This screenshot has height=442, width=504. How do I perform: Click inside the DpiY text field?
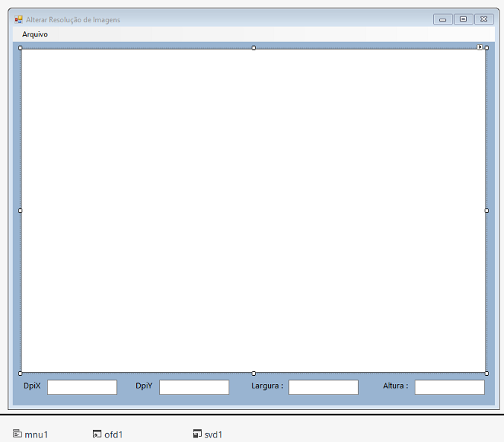point(194,387)
